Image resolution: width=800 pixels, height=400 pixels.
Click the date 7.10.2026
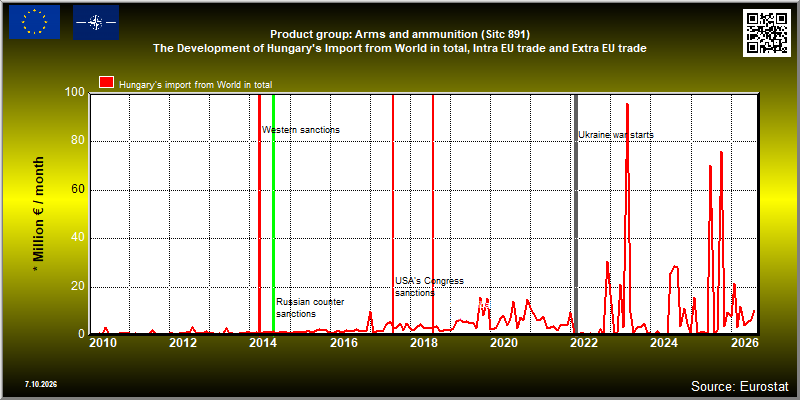tap(40, 384)
